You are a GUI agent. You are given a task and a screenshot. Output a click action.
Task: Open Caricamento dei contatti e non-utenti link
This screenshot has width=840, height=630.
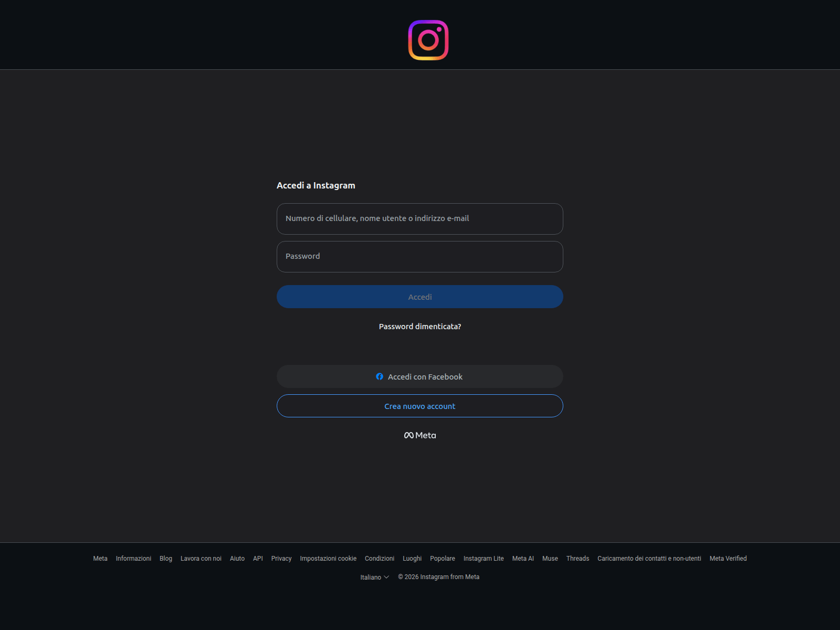pyautogui.click(x=649, y=559)
